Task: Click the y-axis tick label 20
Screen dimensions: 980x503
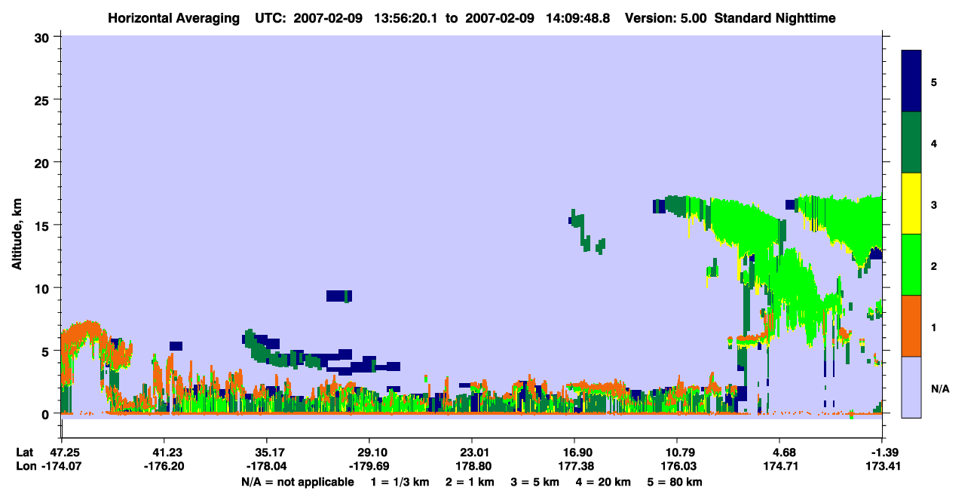Action: click(x=43, y=162)
